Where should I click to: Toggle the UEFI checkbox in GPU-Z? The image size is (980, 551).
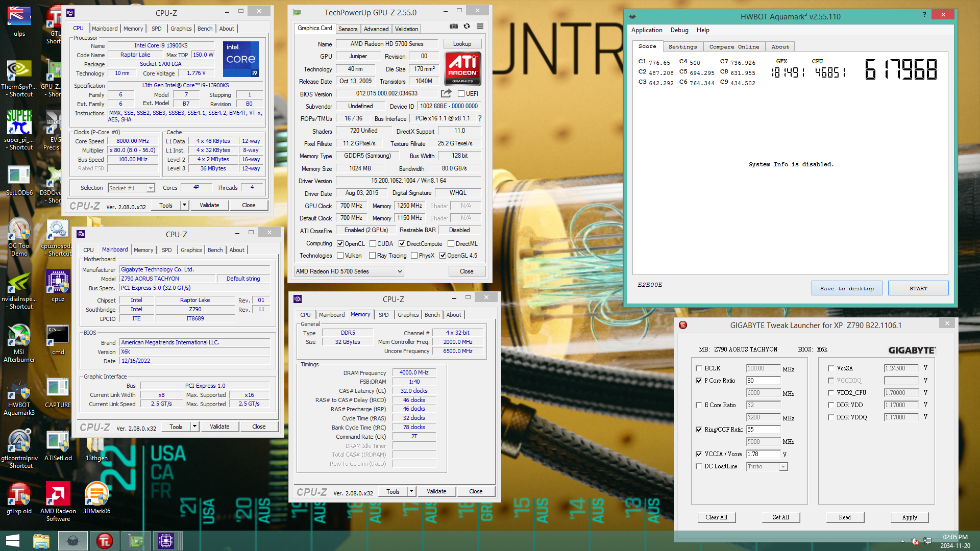(x=461, y=94)
